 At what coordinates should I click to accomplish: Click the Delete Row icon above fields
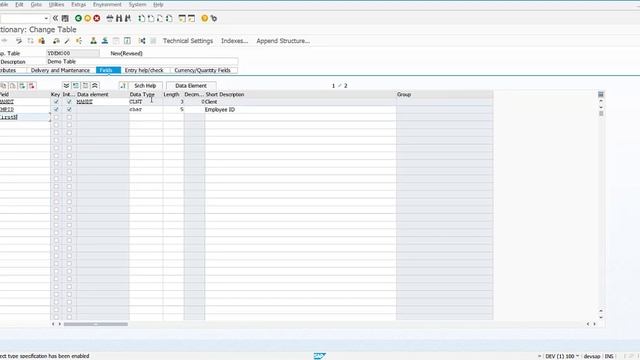32,86
